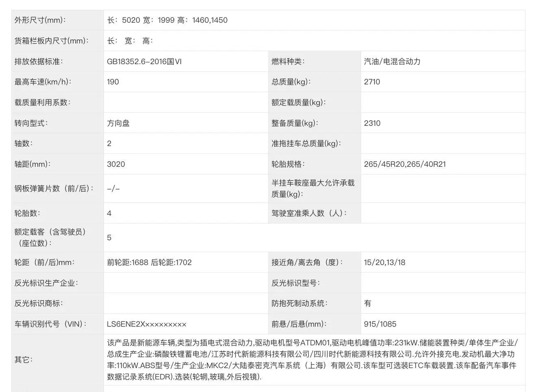537x392 pixels.
Task: Click the tire spec 265/45R20,265/40R21
Action: click(405, 164)
